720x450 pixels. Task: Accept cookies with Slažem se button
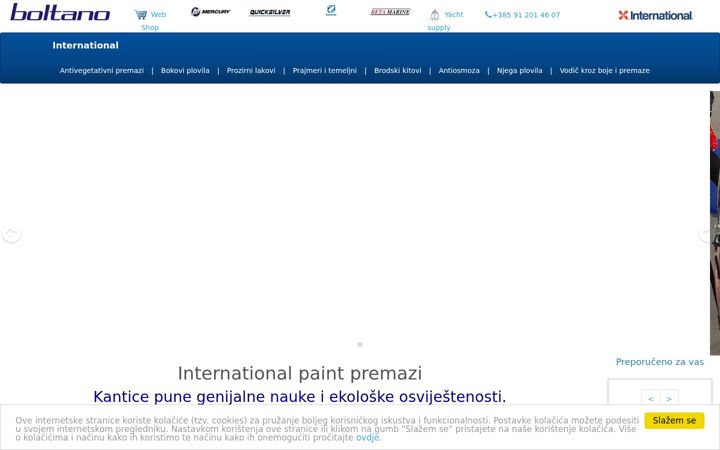[x=674, y=421]
